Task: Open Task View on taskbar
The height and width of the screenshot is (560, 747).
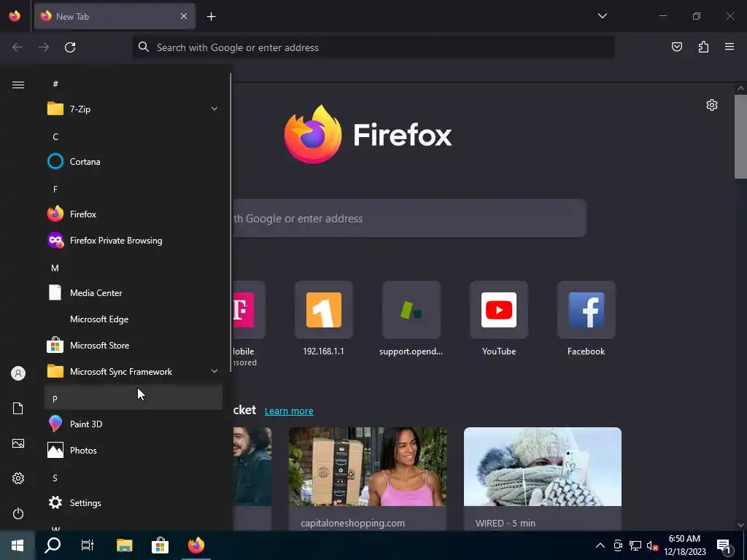Action: (x=88, y=545)
